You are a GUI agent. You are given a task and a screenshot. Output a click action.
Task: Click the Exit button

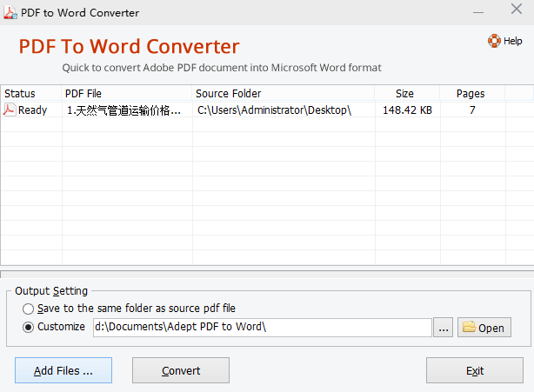[x=474, y=370]
